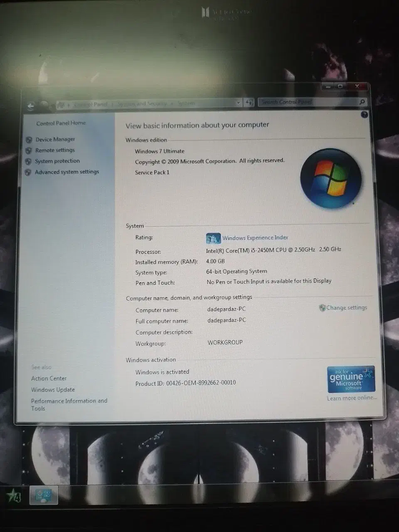
Task: Click the computer icon in address bar
Action: click(x=62, y=105)
